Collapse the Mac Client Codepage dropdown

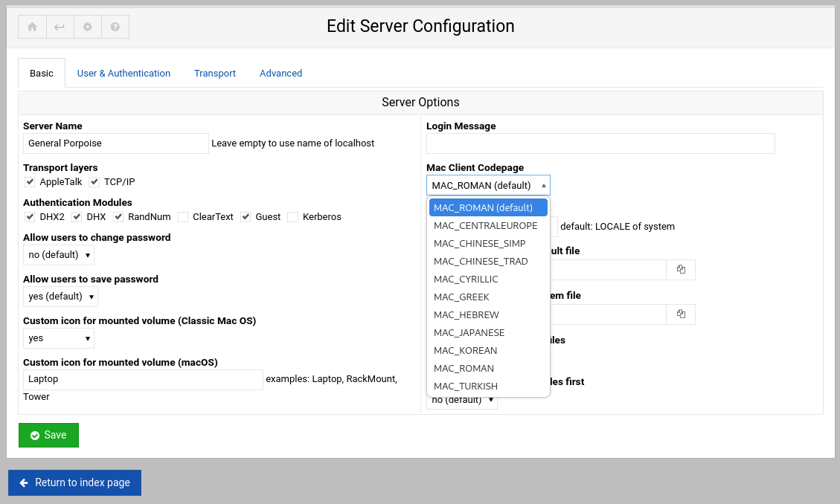488,184
